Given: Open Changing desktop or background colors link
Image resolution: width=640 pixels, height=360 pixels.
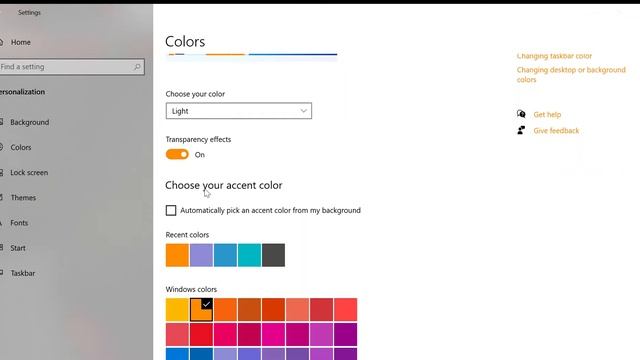Looking at the screenshot, I should (571, 75).
